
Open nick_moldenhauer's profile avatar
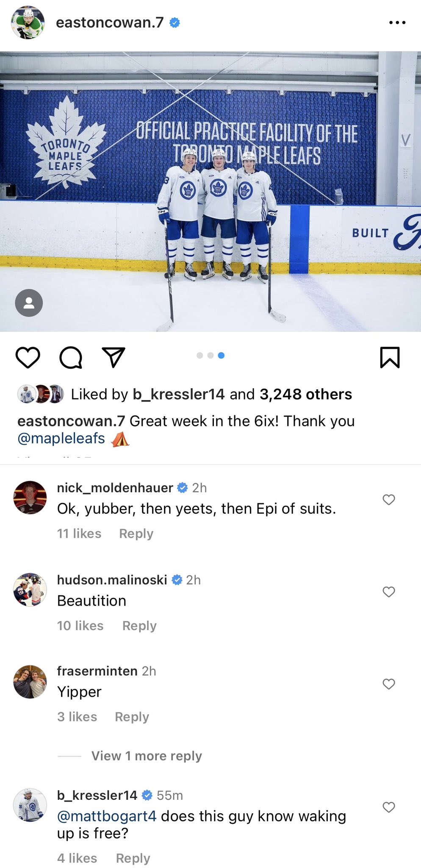pos(30,498)
